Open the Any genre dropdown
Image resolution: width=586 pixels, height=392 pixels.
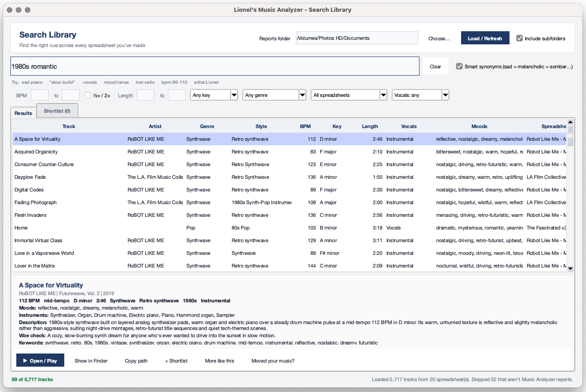(275, 95)
